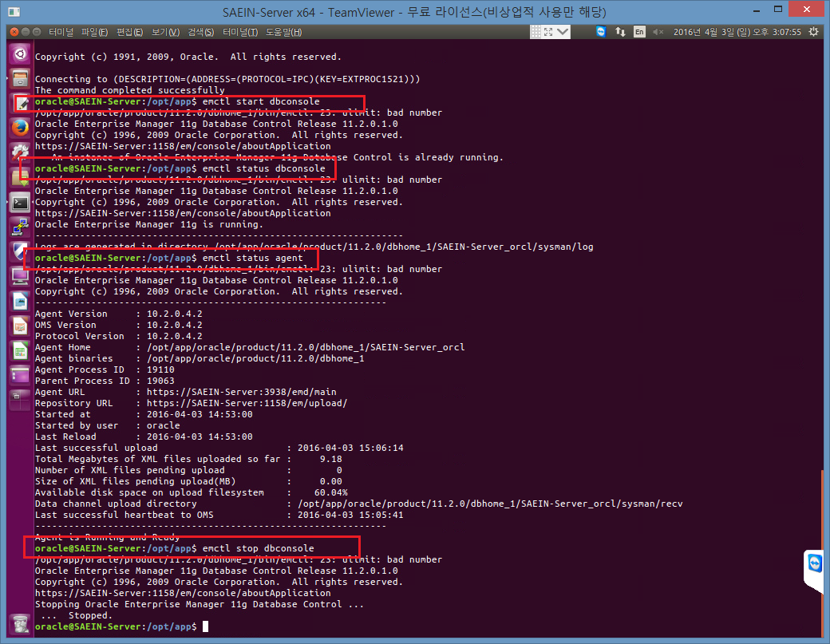The width and height of the screenshot is (830, 644).
Task: Close the terminal with the red button
Action: point(14,32)
